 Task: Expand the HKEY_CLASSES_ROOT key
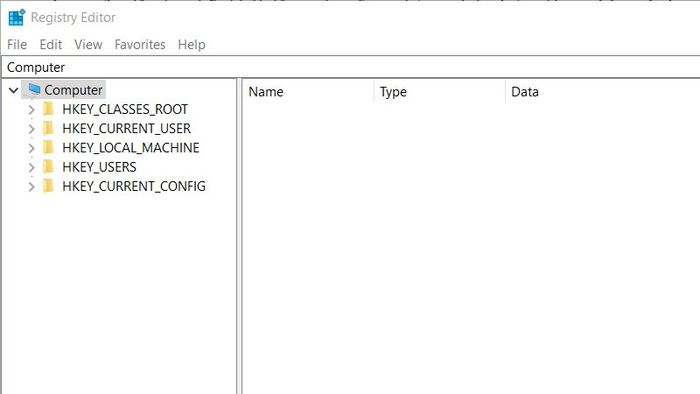click(31, 109)
